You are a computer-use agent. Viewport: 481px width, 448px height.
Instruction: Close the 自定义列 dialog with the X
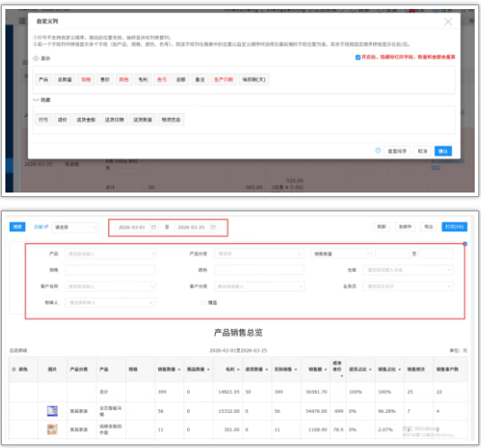pyautogui.click(x=448, y=22)
